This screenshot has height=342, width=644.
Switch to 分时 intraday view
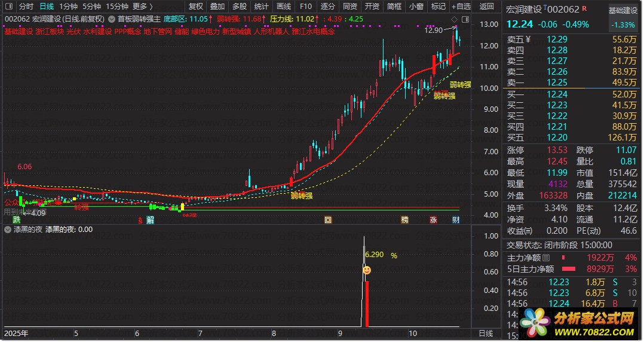(x=26, y=7)
